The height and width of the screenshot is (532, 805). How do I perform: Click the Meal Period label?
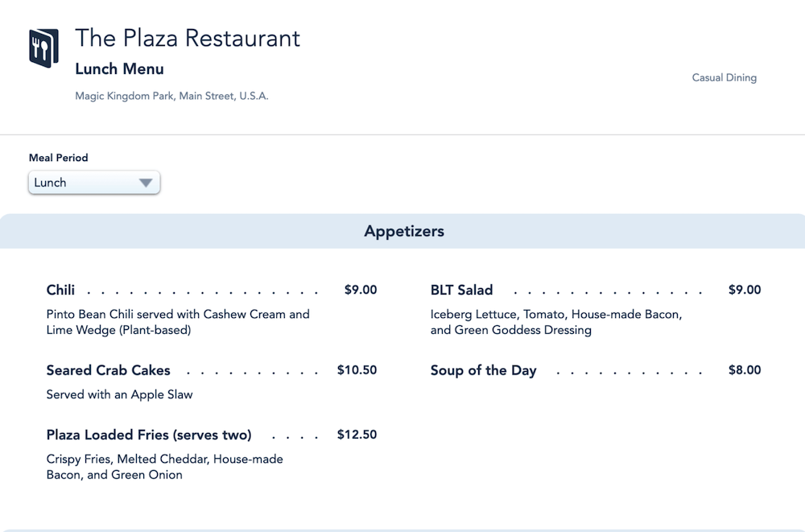[x=59, y=158]
